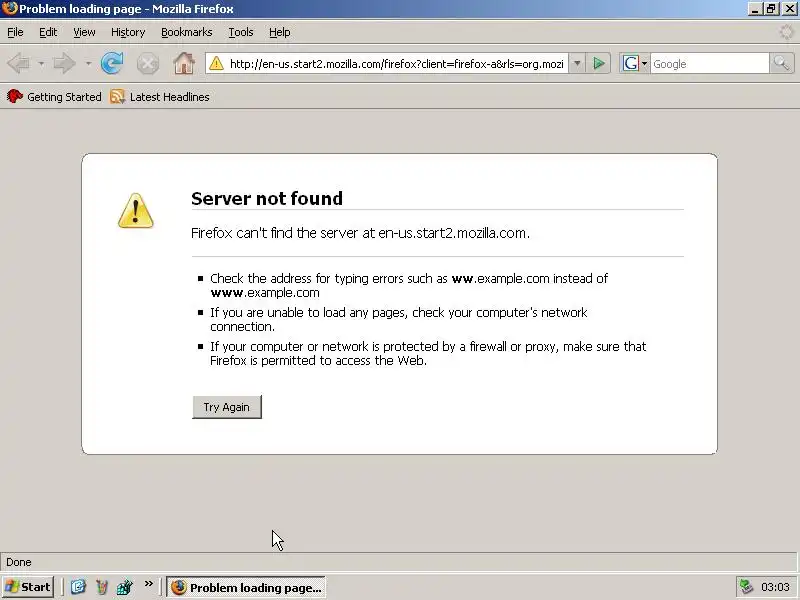Click the Problem loading page taskbar button
This screenshot has height=600, width=800.
coord(246,587)
